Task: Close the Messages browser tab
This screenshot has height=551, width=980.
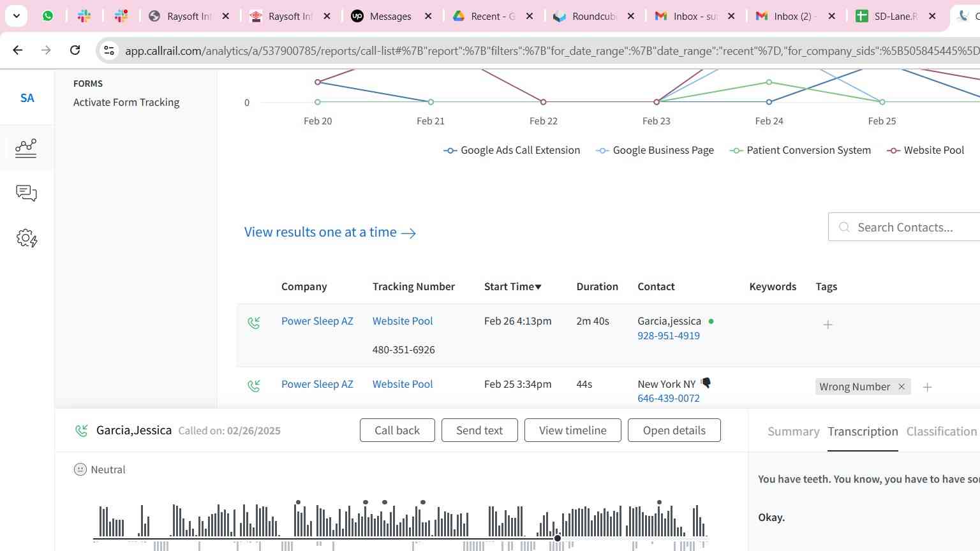Action: point(428,16)
